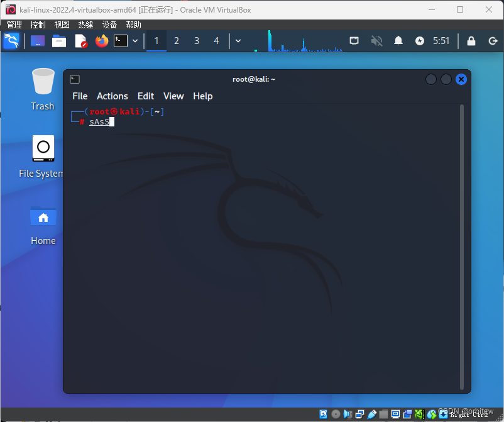Open terminal emulator from the panel
The width and height of the screenshot is (504, 422).
[x=121, y=41]
